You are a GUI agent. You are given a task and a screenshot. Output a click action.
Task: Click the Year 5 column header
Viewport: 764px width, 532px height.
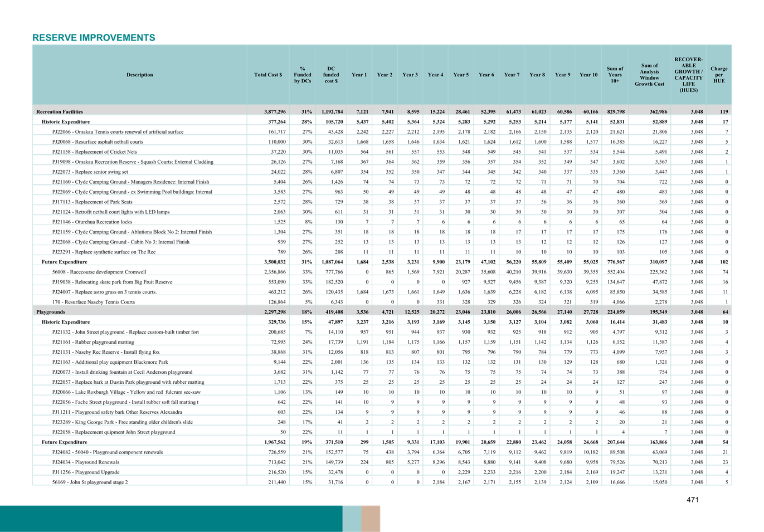461,75
